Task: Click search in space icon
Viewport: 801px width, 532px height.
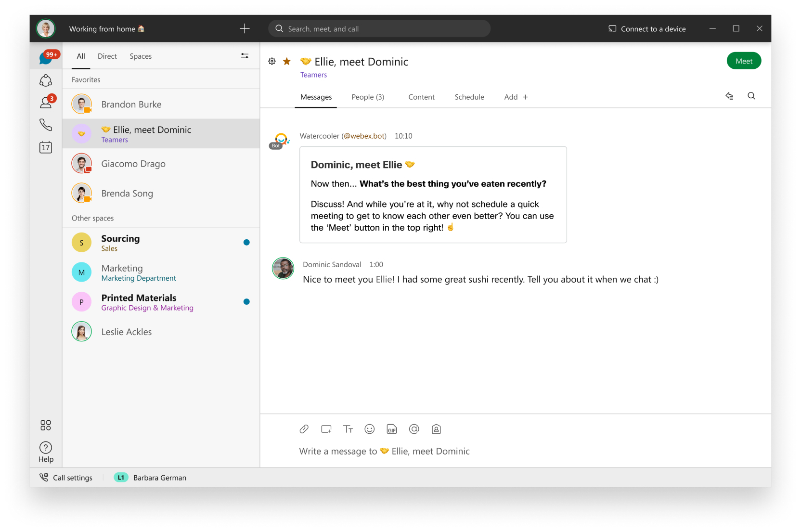Action: (x=751, y=96)
